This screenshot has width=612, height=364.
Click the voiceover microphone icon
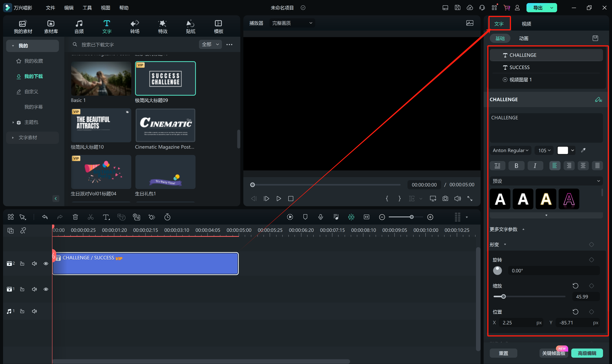[320, 217]
